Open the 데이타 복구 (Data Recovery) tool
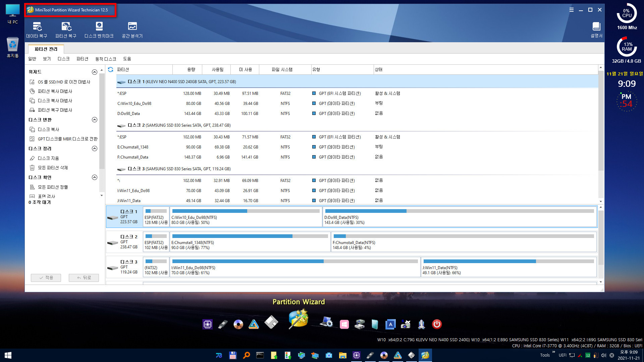Image resolution: width=644 pixels, height=362 pixels. coord(37,30)
